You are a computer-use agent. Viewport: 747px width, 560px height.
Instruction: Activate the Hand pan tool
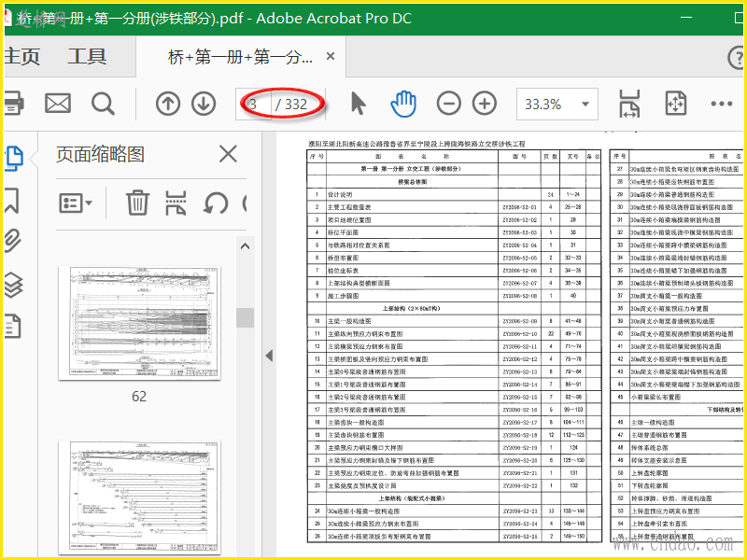click(x=403, y=104)
